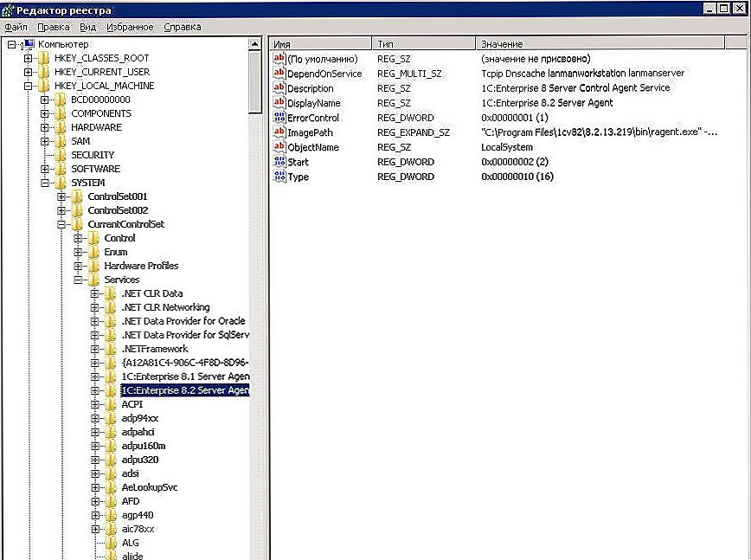The image size is (751, 560).
Task: Sort by the Тип column header
Action: [x=424, y=44]
